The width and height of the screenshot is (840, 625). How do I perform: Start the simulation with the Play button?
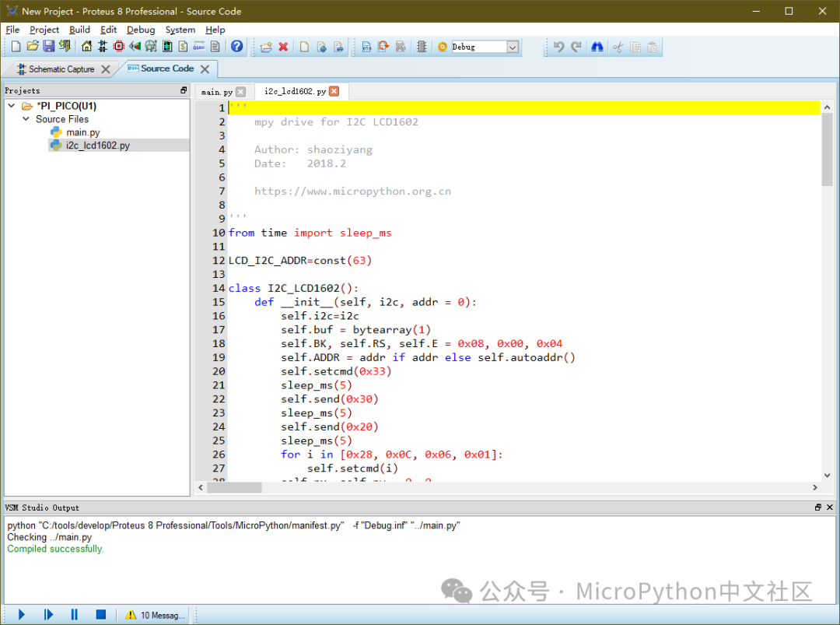[22, 614]
